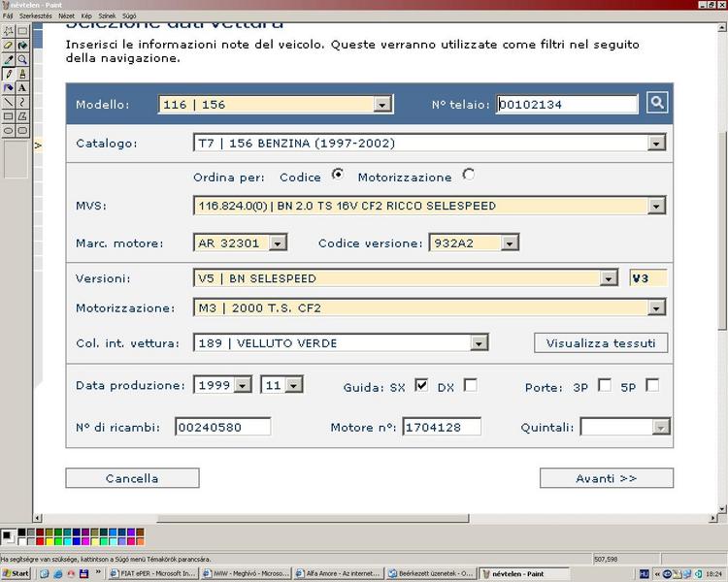Screen dimensions: 728x582
Task: Open the Fájl menu
Action: [9, 16]
